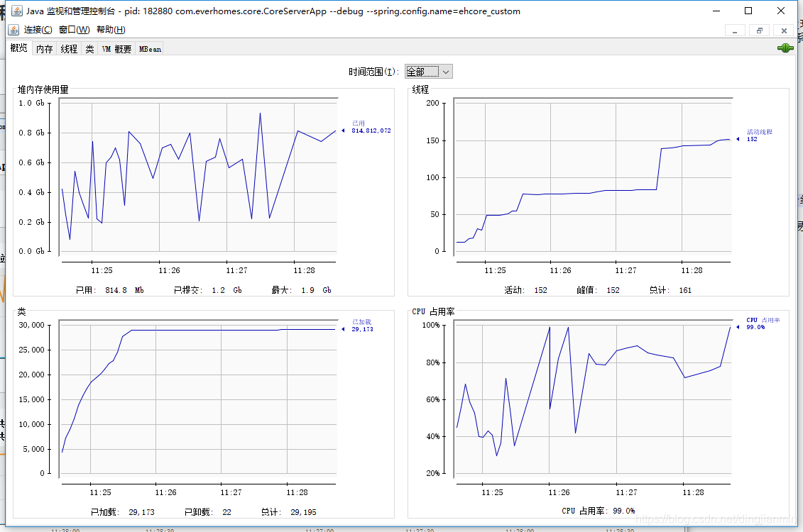
Task: Click the 活动线程 marker arrow
Action: pos(738,139)
